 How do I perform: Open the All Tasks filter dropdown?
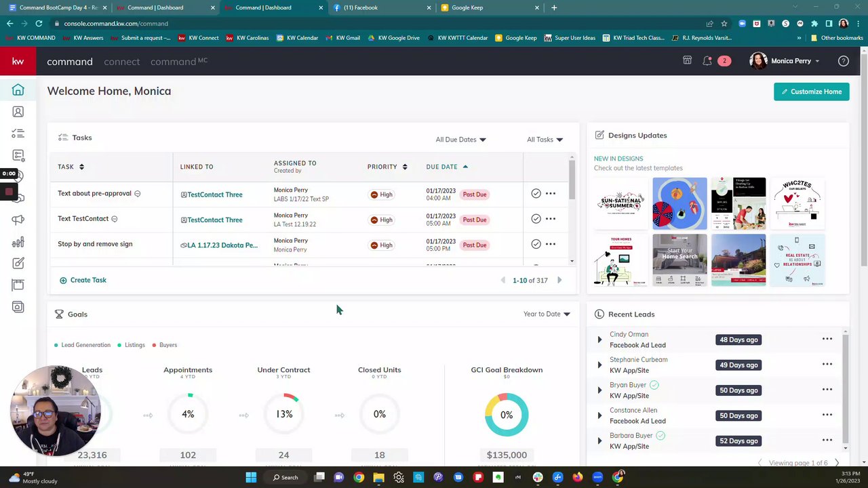click(x=545, y=140)
